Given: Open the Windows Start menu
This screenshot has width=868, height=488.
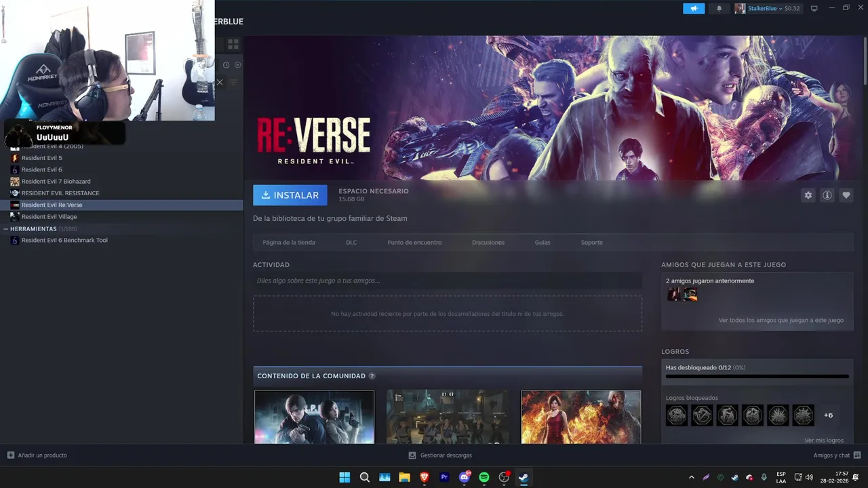Looking at the screenshot, I should (x=344, y=477).
